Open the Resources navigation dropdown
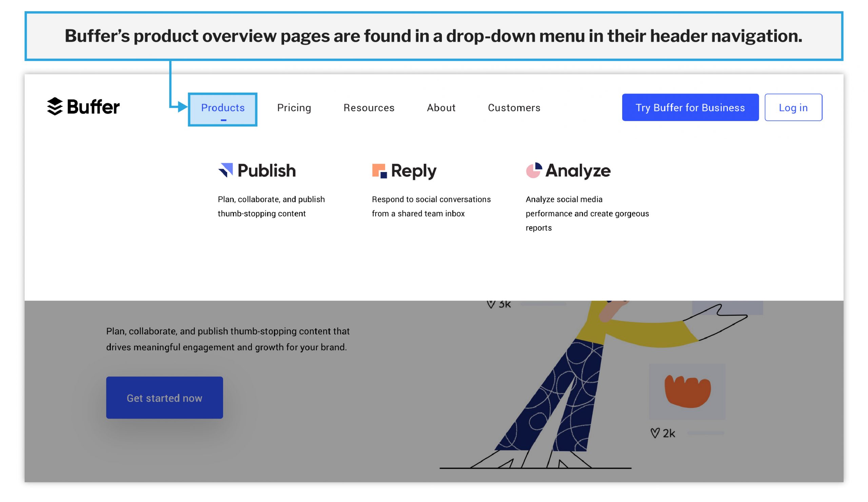The image size is (868, 502). (368, 108)
